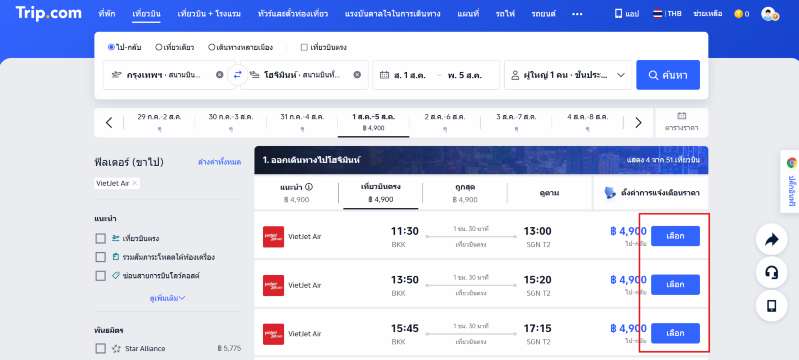The image size is (799, 360).
Task: Choose the 30 ก.ค.-3 ส.ค. date option
Action: pyautogui.click(x=230, y=123)
